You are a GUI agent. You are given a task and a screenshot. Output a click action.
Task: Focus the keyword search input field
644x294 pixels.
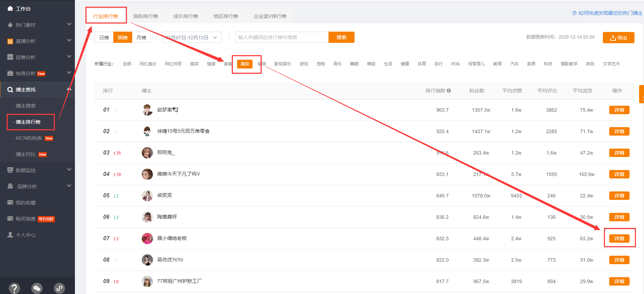(282, 37)
